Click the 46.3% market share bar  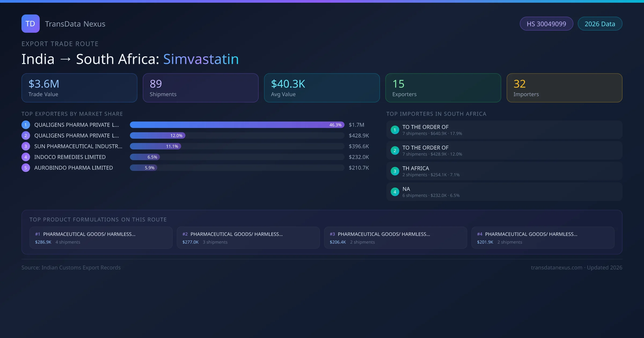tap(237, 125)
